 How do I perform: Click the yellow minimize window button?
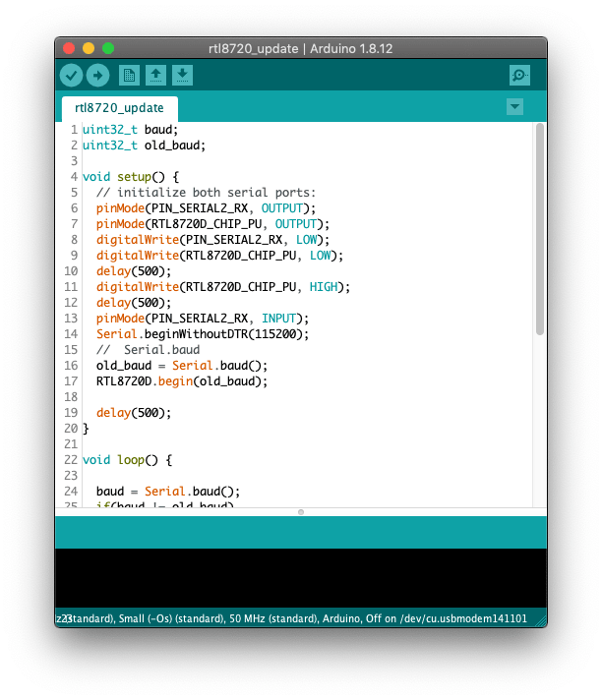point(89,48)
